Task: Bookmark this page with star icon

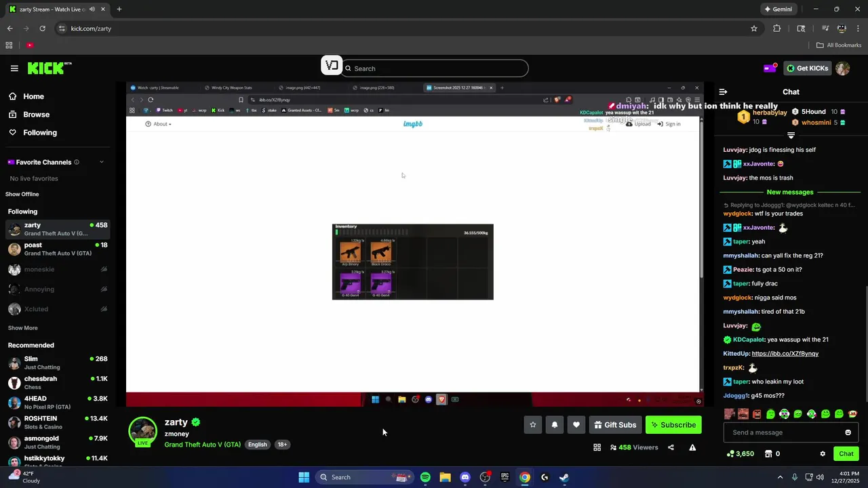Action: pos(753,28)
